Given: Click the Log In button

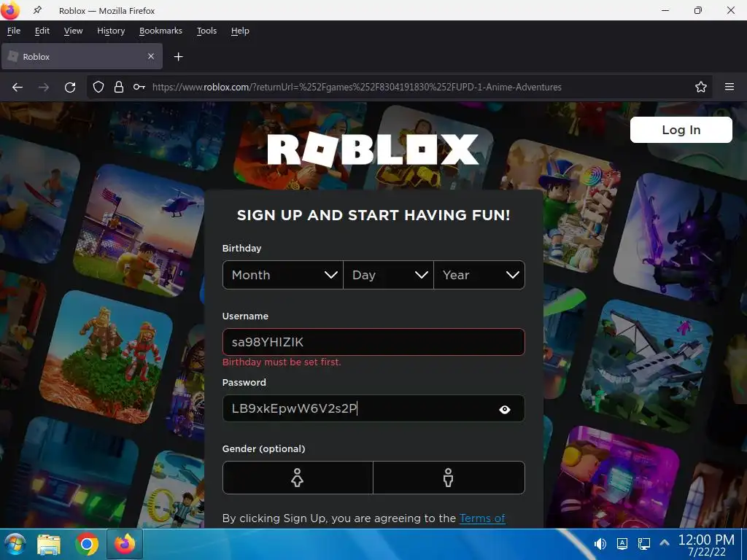Looking at the screenshot, I should [681, 130].
